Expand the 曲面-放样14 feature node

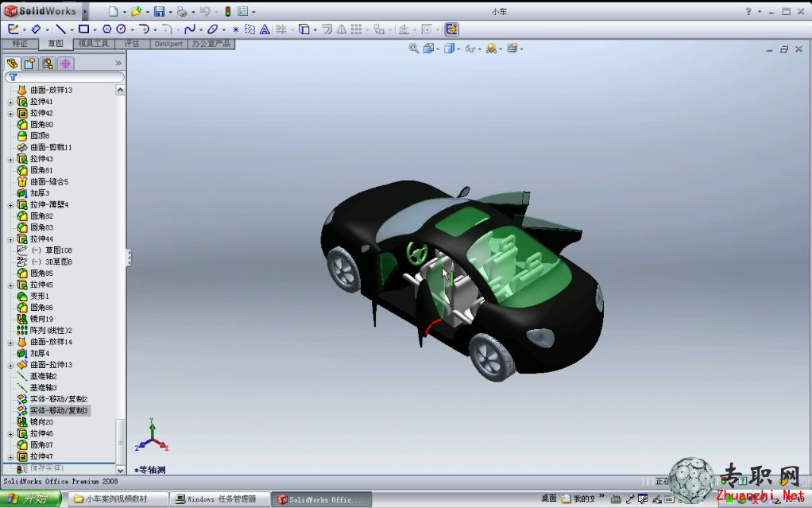click(x=10, y=343)
